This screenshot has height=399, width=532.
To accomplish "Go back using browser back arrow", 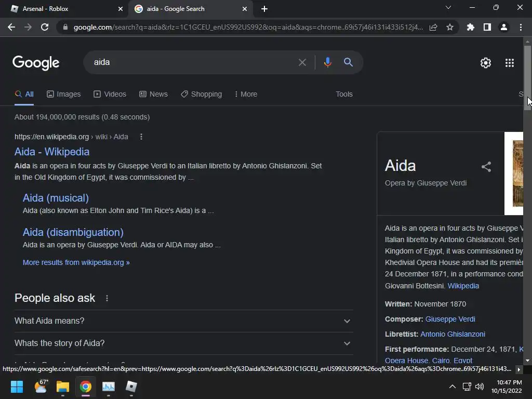I will point(11,27).
